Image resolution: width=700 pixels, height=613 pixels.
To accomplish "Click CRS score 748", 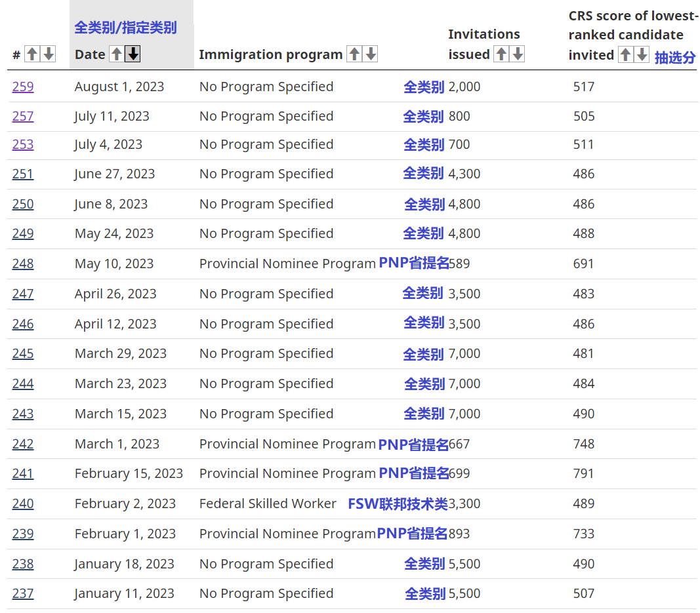I will tap(583, 444).
